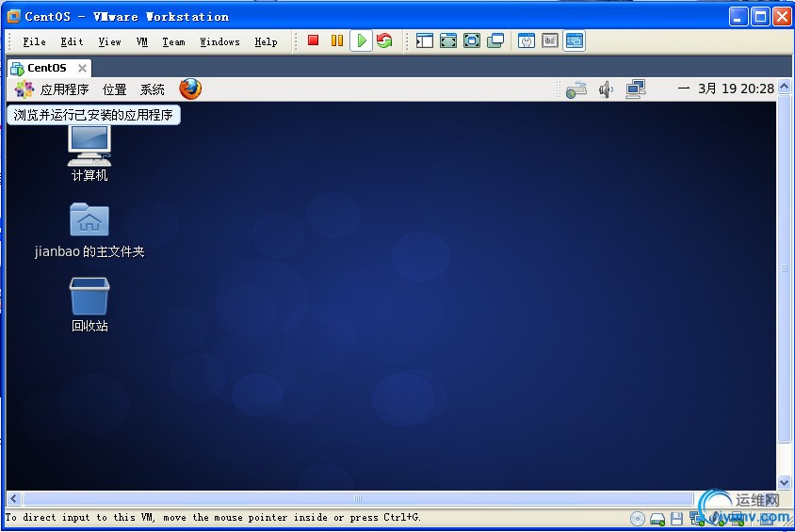
Task: Enter full screen mode with the toolbar icon
Action: (x=448, y=40)
